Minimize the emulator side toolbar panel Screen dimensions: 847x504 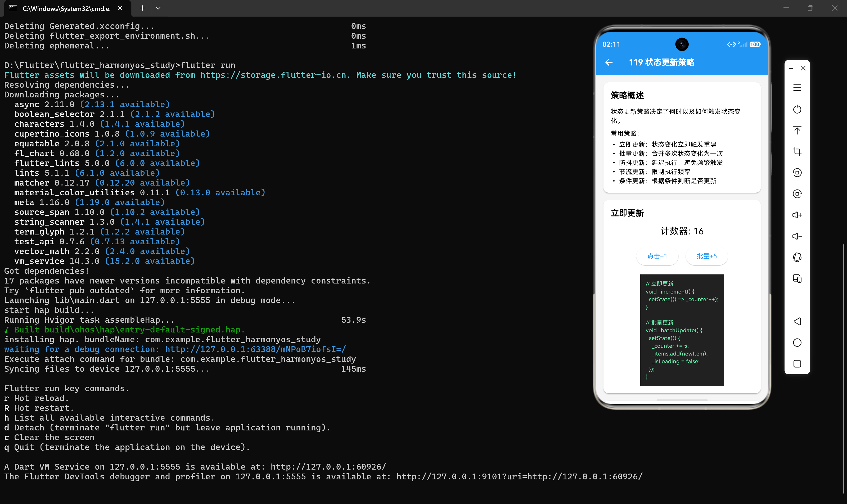click(x=791, y=68)
